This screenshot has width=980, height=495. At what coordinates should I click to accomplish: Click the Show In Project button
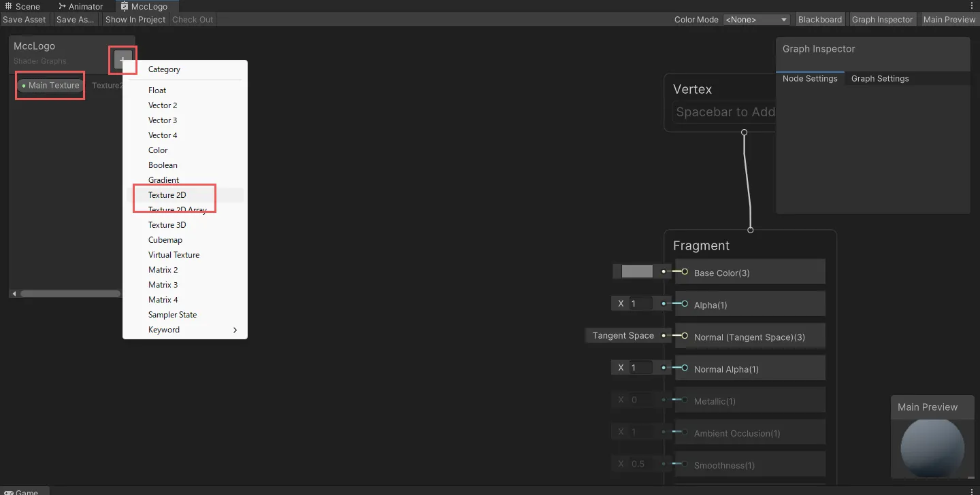[x=135, y=20]
